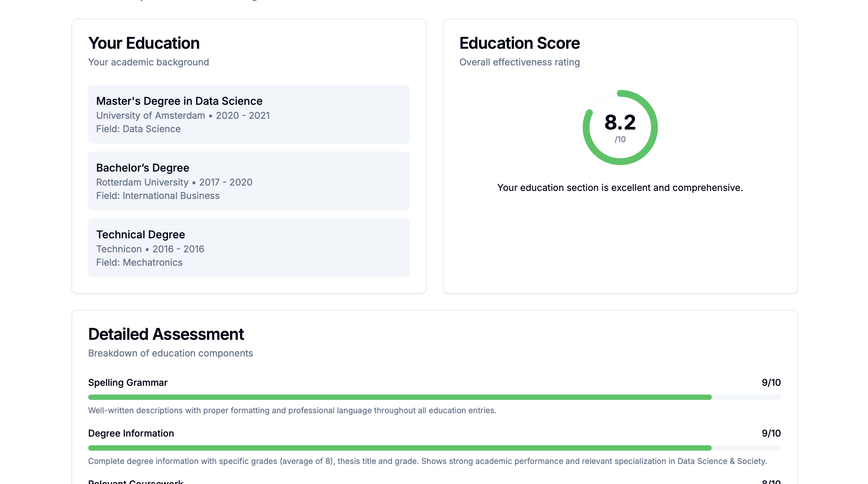This screenshot has width=868, height=484.
Task: Click the Spelling Grammar progress bar
Action: (x=434, y=397)
